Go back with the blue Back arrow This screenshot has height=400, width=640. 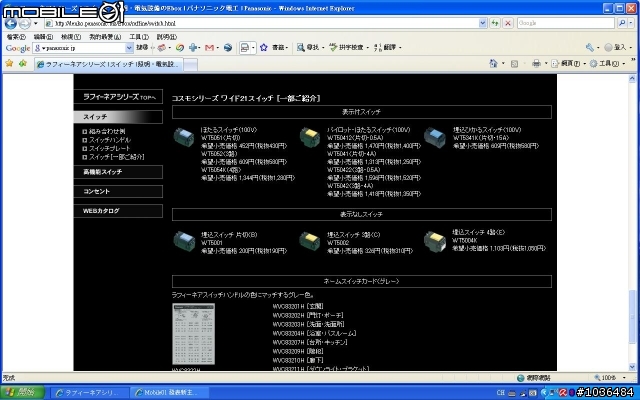(11, 24)
